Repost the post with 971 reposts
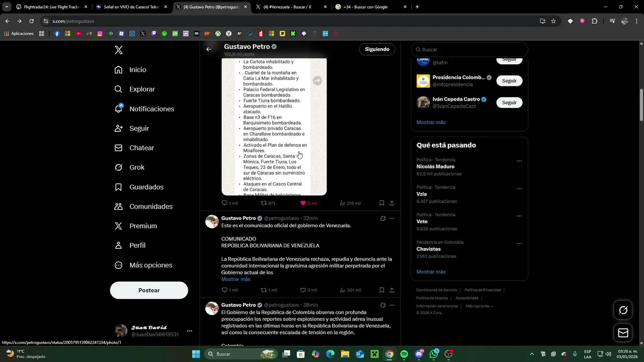The image size is (644, 362). point(268,203)
